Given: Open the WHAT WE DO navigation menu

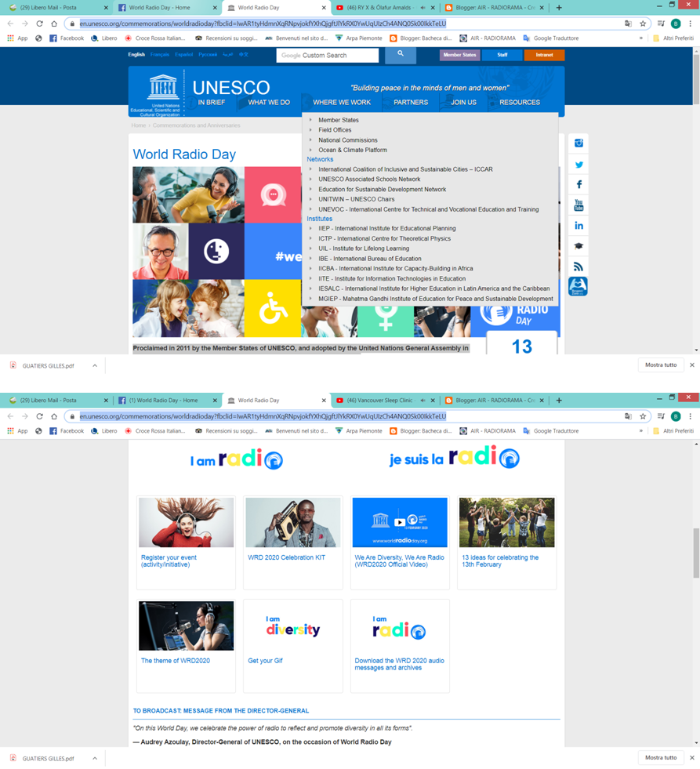Looking at the screenshot, I should [269, 103].
